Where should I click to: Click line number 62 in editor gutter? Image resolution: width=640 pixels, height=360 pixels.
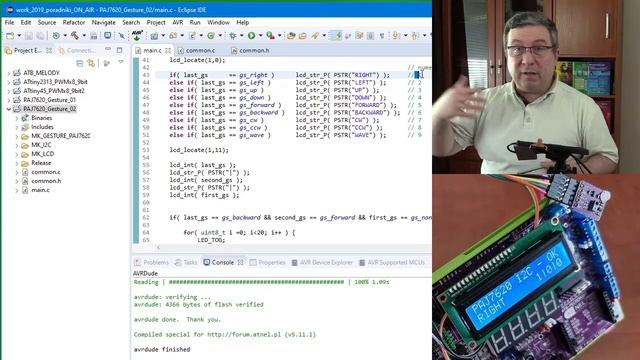tap(146, 218)
